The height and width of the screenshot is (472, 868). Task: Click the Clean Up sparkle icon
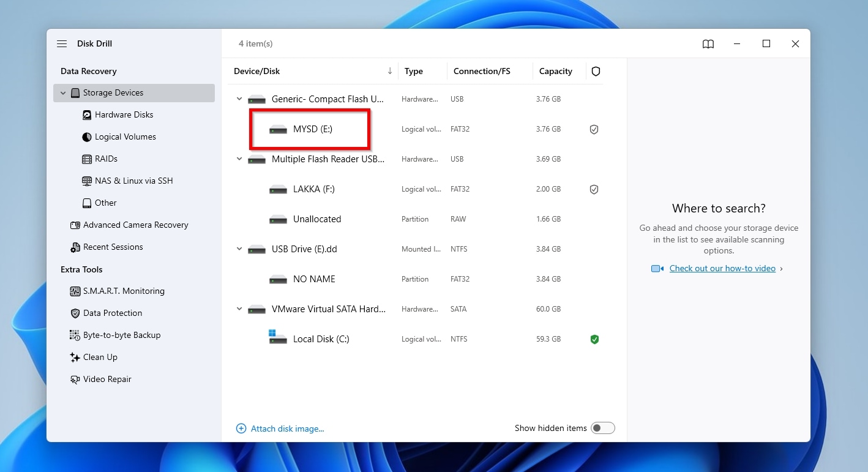75,358
